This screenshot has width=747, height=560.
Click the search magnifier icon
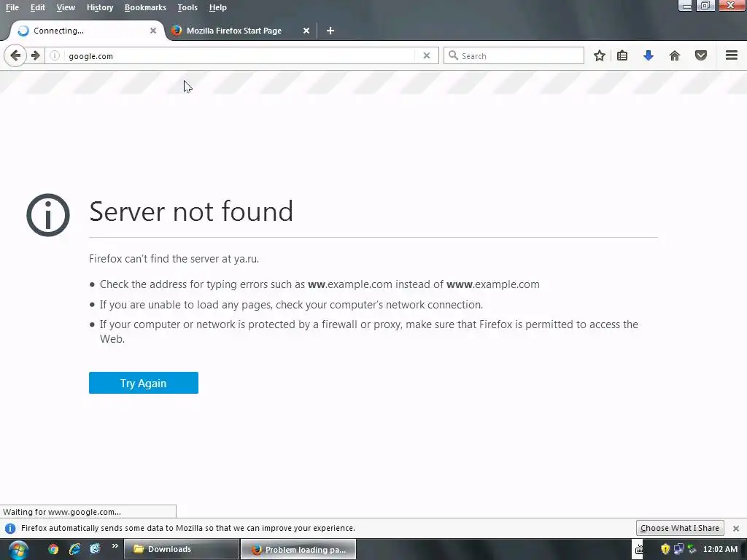pos(454,55)
